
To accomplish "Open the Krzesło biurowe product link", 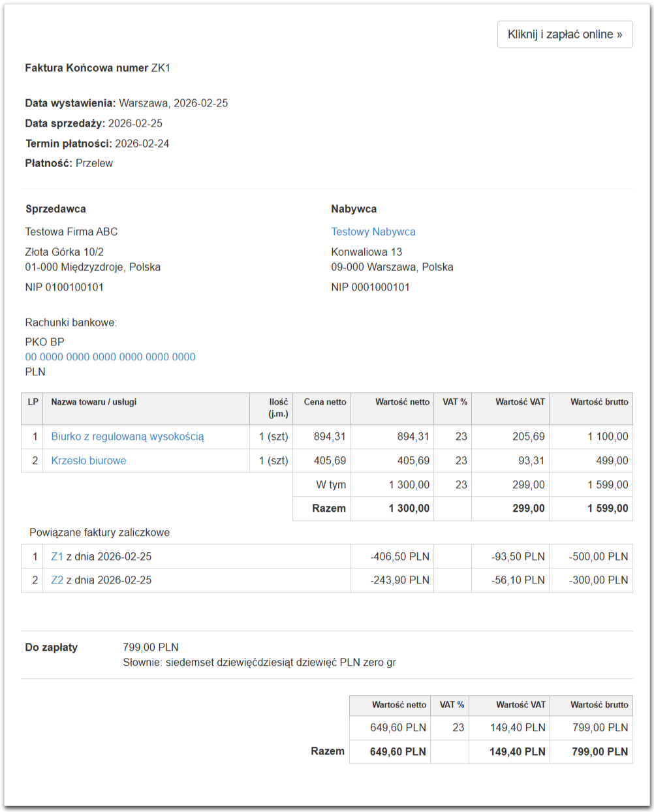I will pyautogui.click(x=89, y=461).
